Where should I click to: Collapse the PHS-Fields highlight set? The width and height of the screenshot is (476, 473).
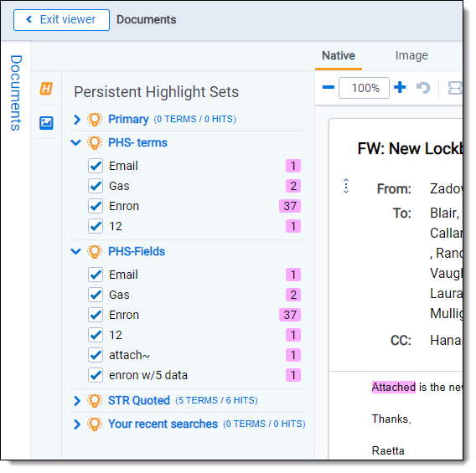76,251
